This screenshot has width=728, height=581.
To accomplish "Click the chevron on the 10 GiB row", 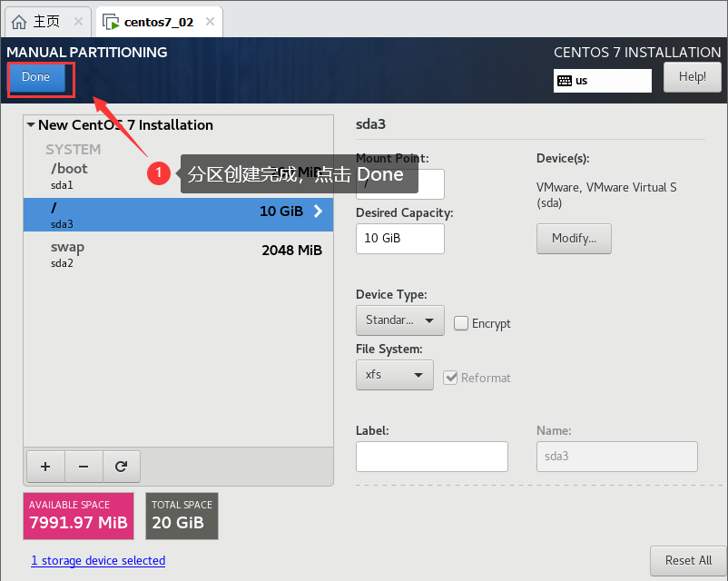I will coord(318,212).
